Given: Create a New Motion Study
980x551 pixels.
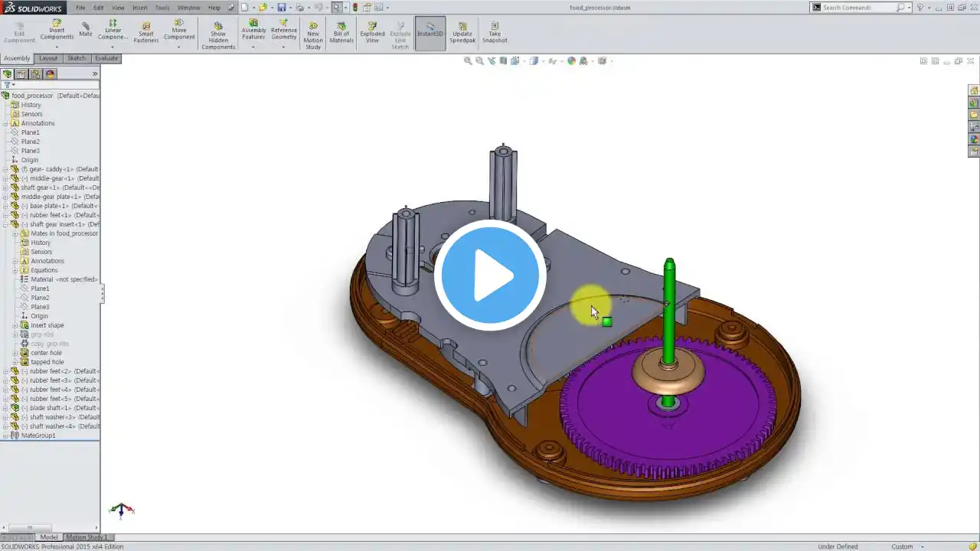Looking at the screenshot, I should (x=313, y=36).
